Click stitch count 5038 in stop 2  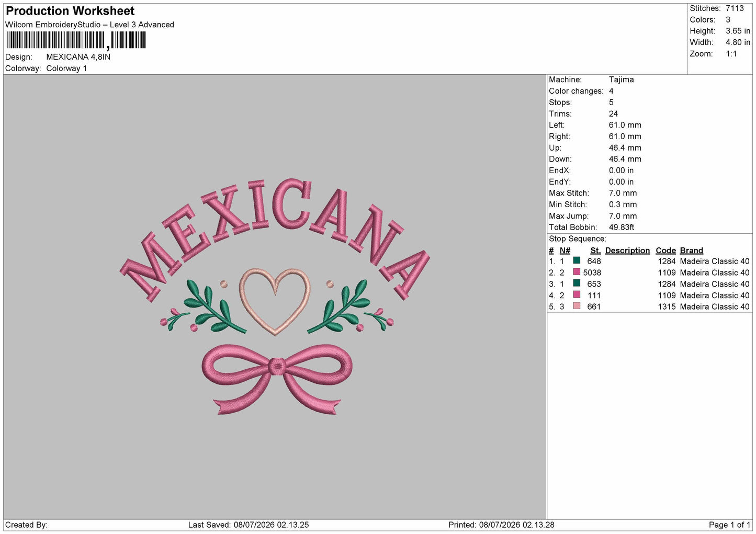pyautogui.click(x=592, y=272)
